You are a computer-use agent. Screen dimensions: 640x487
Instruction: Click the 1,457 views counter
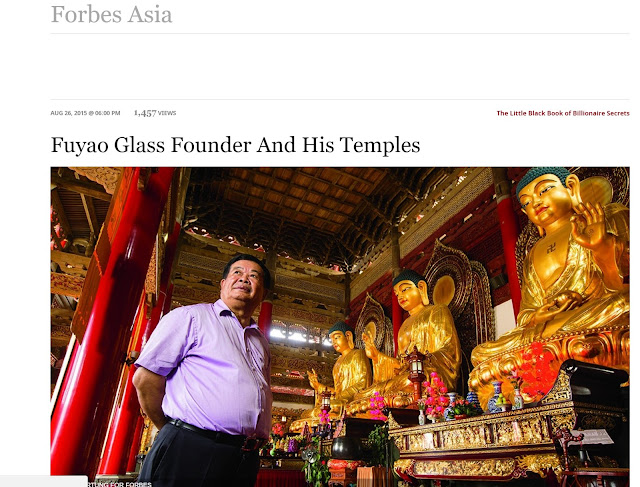155,113
